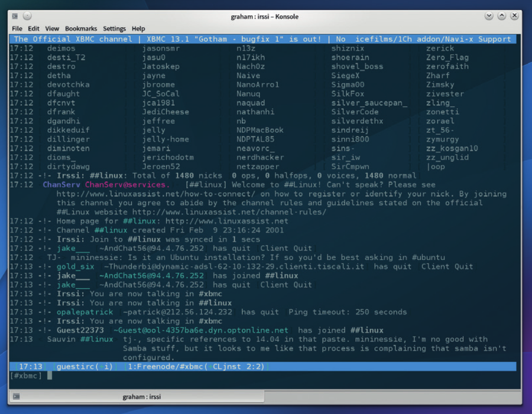Open the linuxassist how-to-connect URL

(155, 194)
